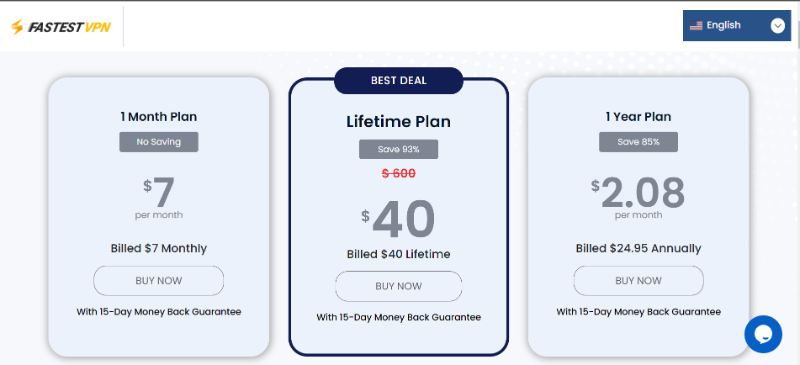Screen dimensions: 800x365
Task: Expand the language dropdown chevron arrow
Action: pyautogui.click(x=777, y=26)
